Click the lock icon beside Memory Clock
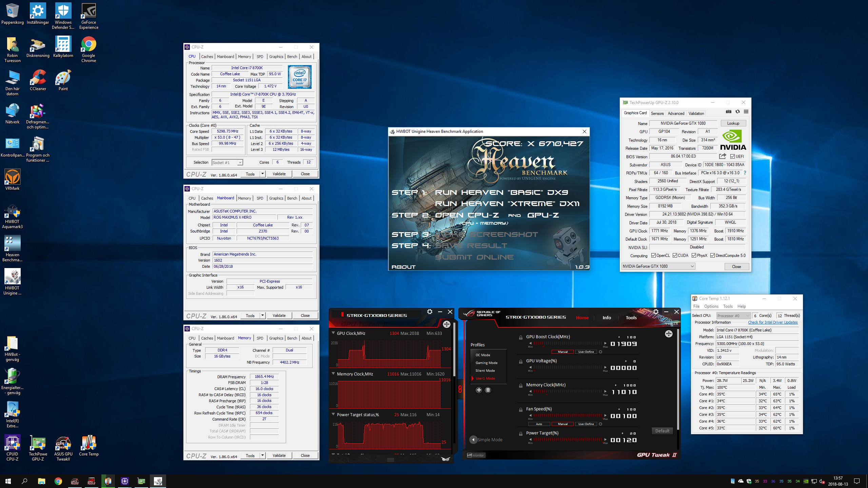This screenshot has height=488, width=868. pos(520,386)
